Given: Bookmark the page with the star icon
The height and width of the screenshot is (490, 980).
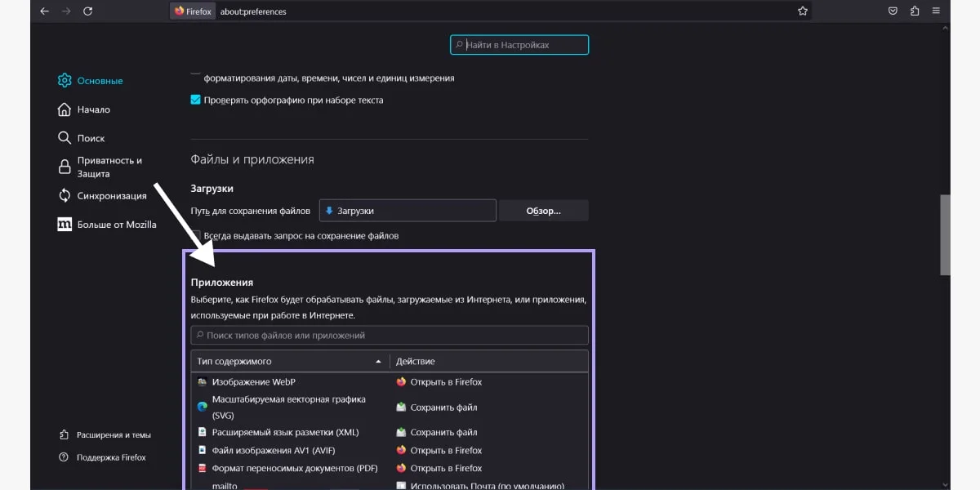Looking at the screenshot, I should [x=803, y=11].
